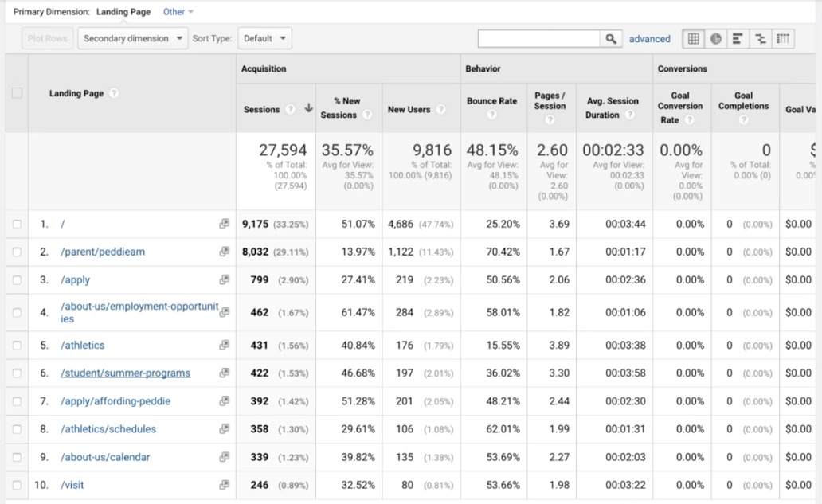Click the Sessions descending sort arrow
This screenshot has height=504, width=822.
click(308, 107)
